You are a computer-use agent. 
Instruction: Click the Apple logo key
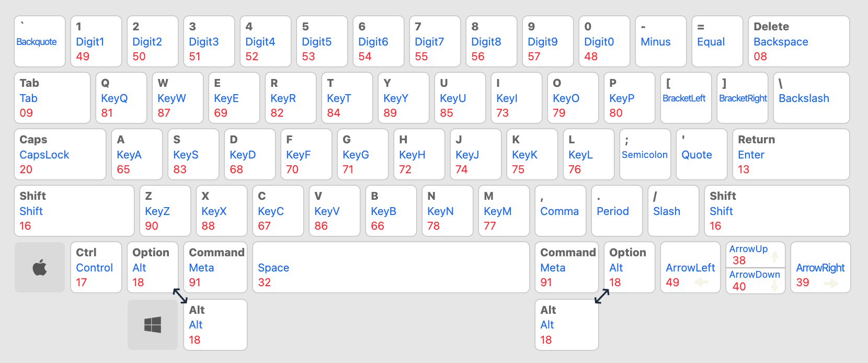[40, 267]
